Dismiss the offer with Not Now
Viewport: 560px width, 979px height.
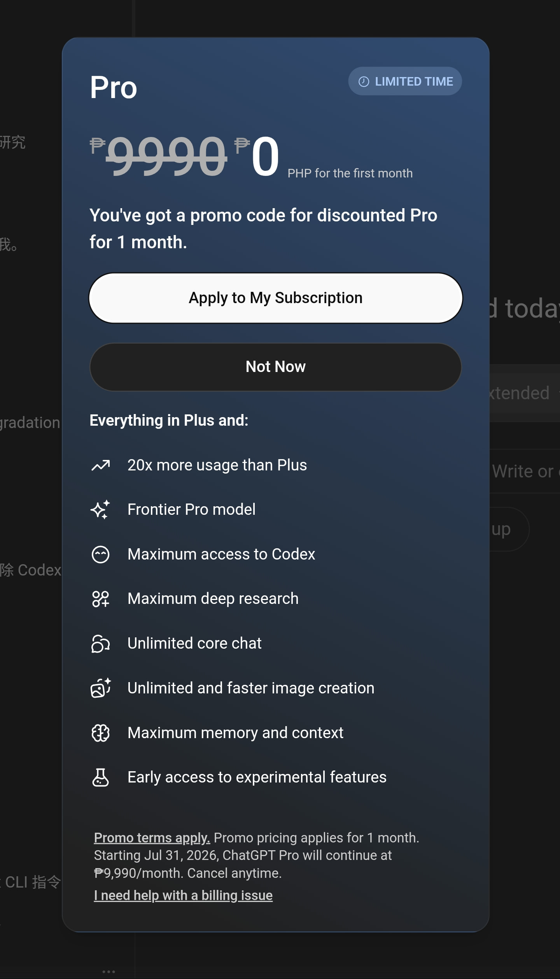pos(276,367)
